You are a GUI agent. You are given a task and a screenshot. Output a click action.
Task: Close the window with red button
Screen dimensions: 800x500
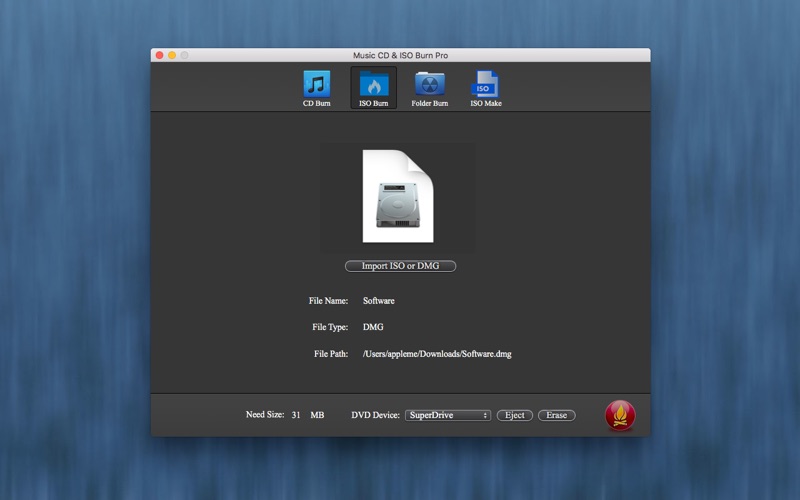tap(160, 55)
